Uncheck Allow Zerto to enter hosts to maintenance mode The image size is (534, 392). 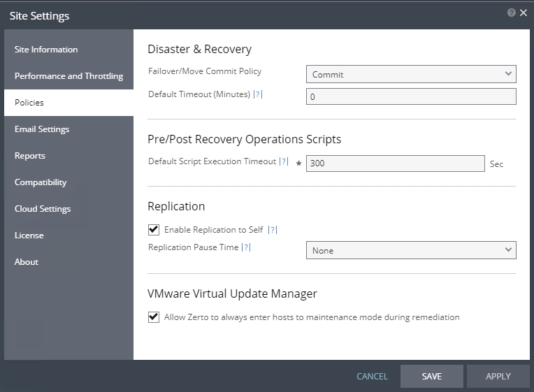154,317
